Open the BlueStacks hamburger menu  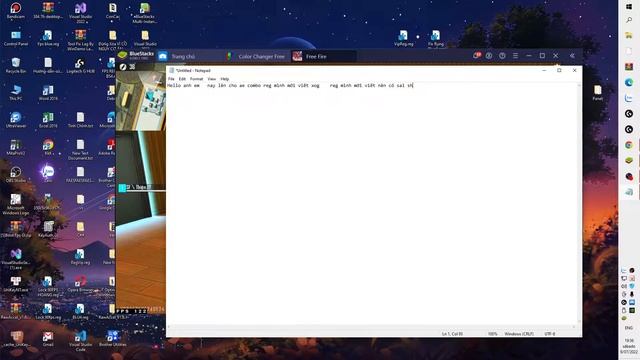[x=516, y=56]
